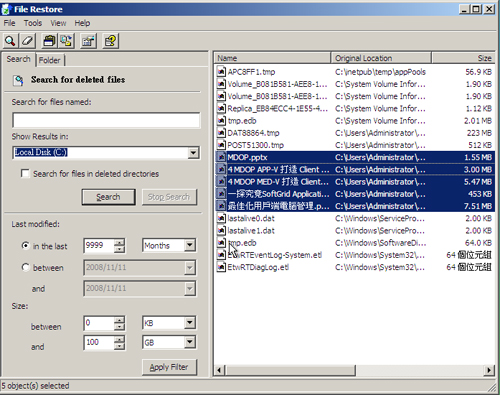Sort by the Size column header

coord(463,58)
